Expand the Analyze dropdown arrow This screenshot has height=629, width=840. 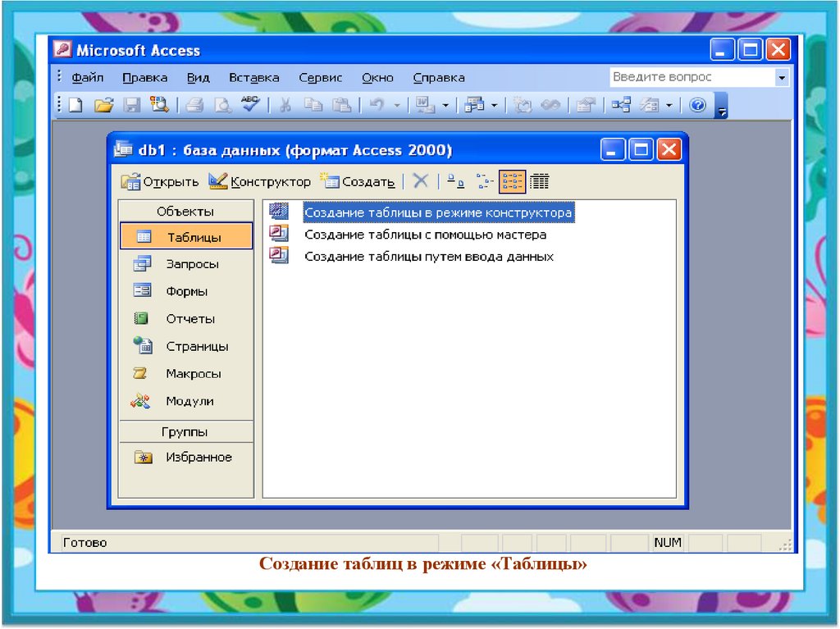(x=494, y=105)
